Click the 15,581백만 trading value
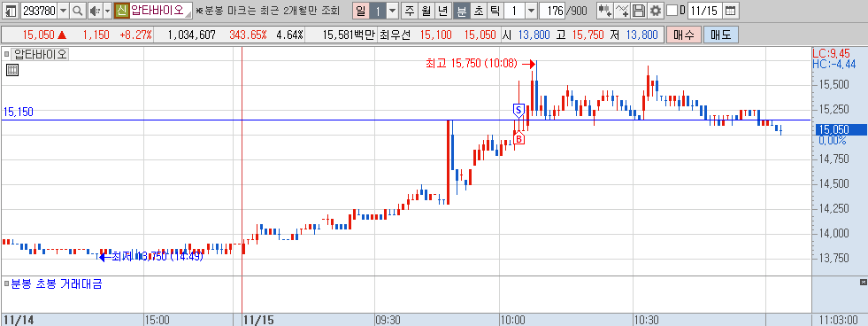Image resolution: width=868 pixels, height=326 pixels. click(x=349, y=35)
